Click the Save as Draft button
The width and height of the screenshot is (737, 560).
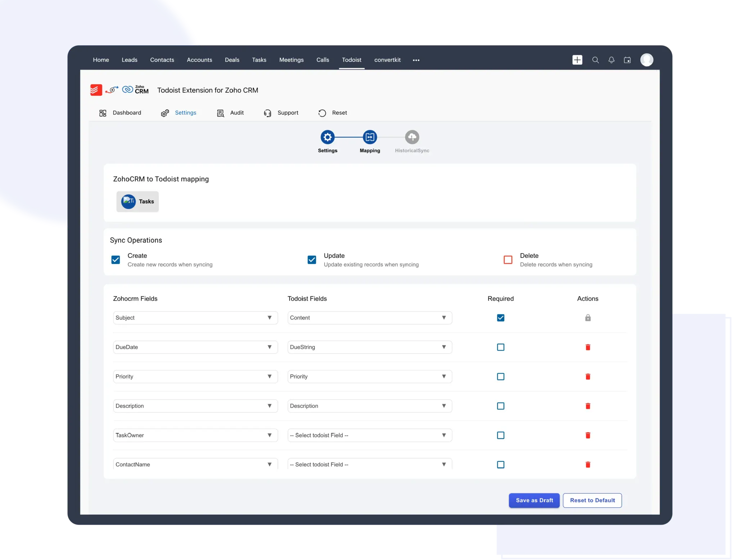tap(534, 500)
